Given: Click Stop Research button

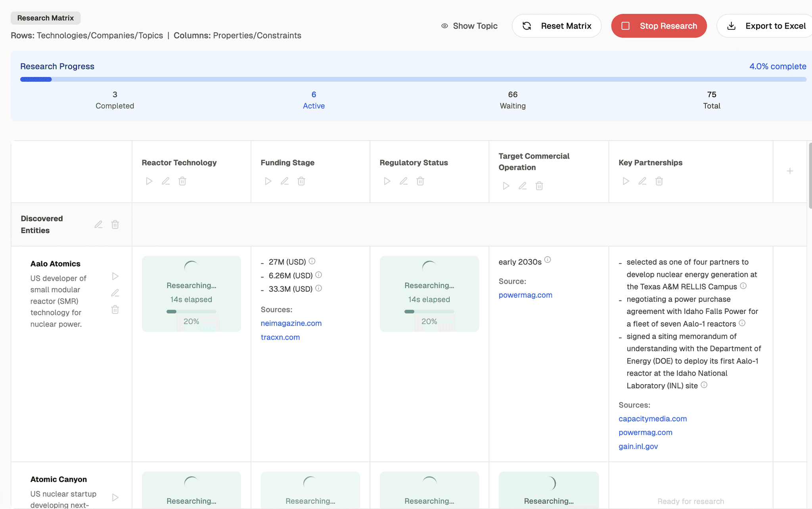Looking at the screenshot, I should [x=659, y=26].
